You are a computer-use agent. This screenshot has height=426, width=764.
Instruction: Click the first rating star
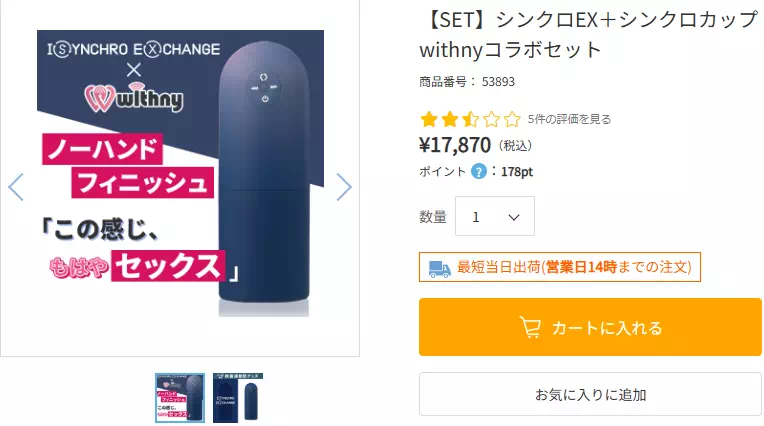coord(428,119)
